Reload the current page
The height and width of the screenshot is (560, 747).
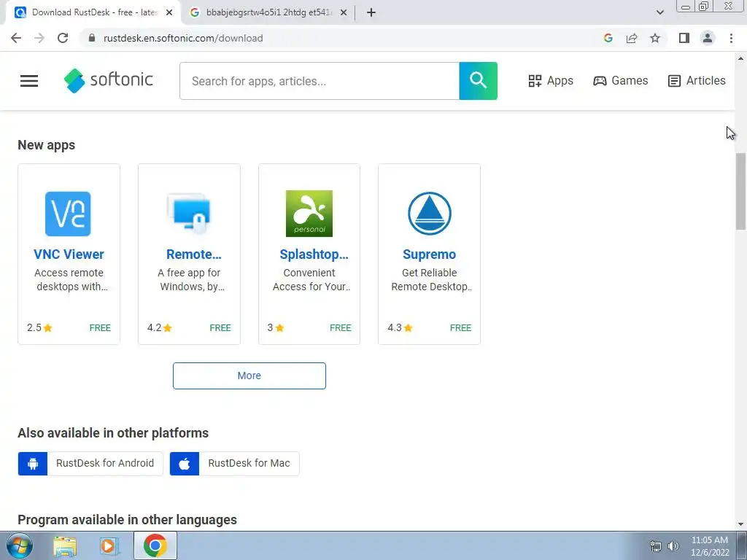point(63,38)
